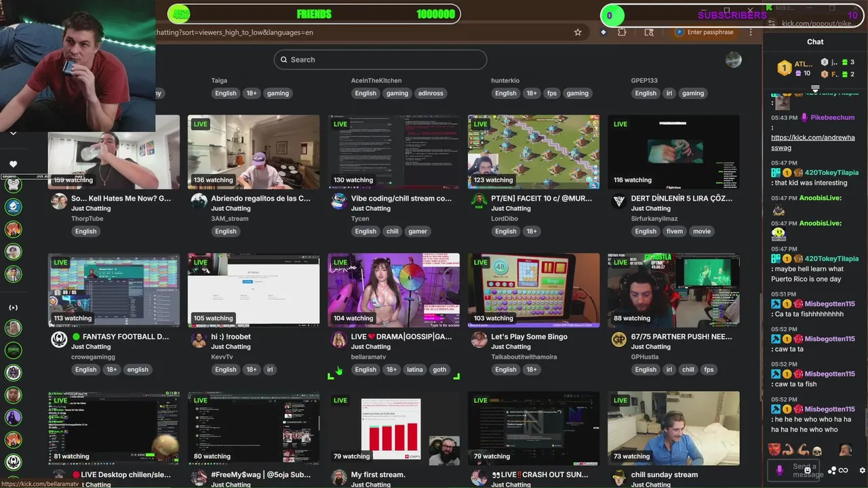Click the infinity icon in chat footer
This screenshot has height=488, width=868.
[844, 470]
